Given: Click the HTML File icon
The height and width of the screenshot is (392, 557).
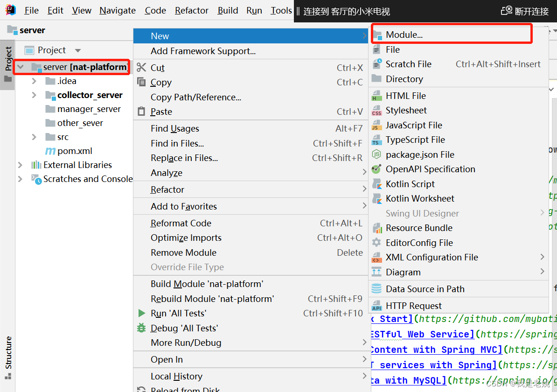Looking at the screenshot, I should click(x=376, y=96).
